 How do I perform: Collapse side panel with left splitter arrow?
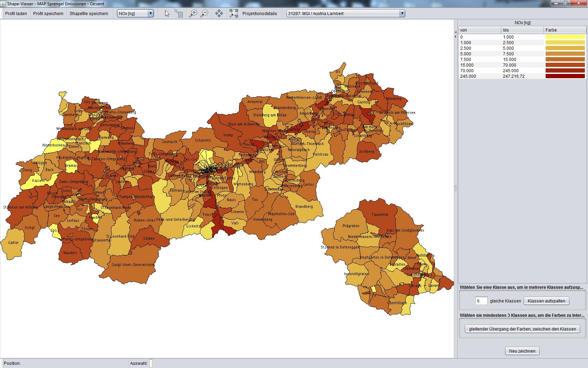point(456,32)
